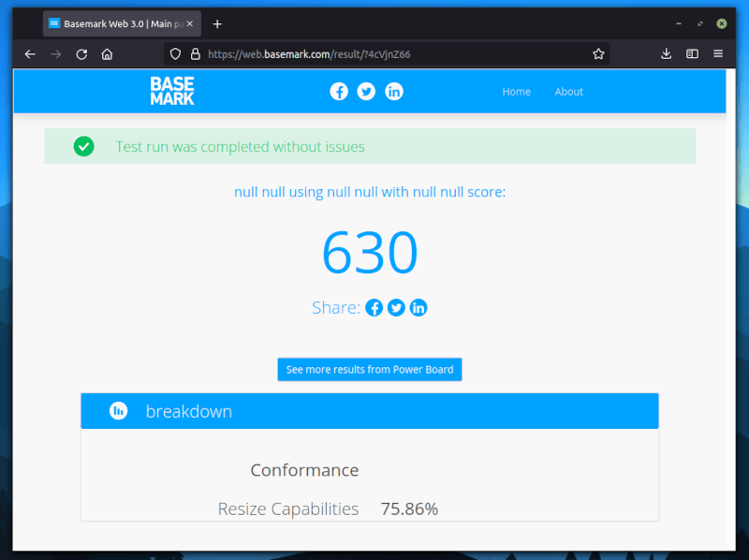Open Twitter from the blue header bar
749x560 pixels.
click(366, 92)
